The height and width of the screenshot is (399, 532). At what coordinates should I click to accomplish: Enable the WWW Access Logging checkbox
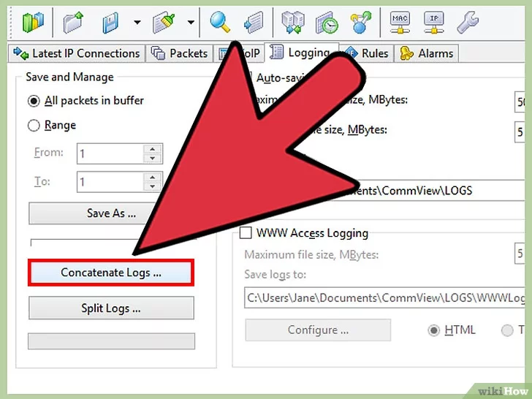pos(246,233)
